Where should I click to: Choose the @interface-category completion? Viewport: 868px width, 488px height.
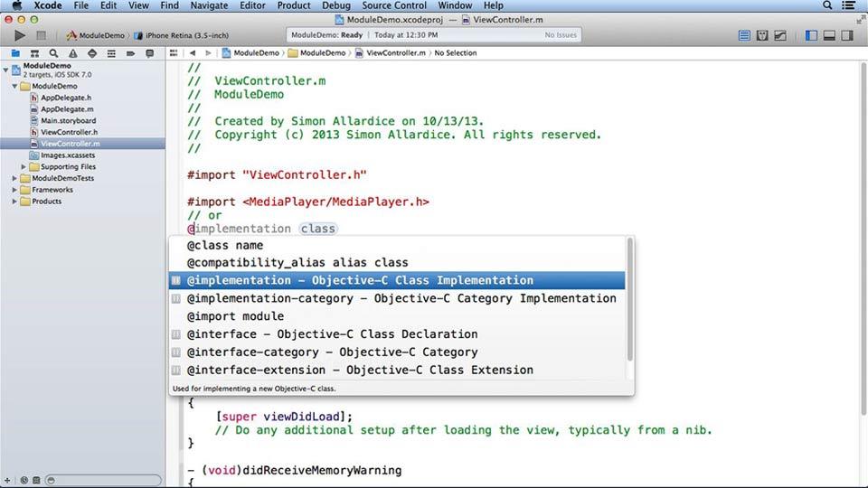point(397,352)
